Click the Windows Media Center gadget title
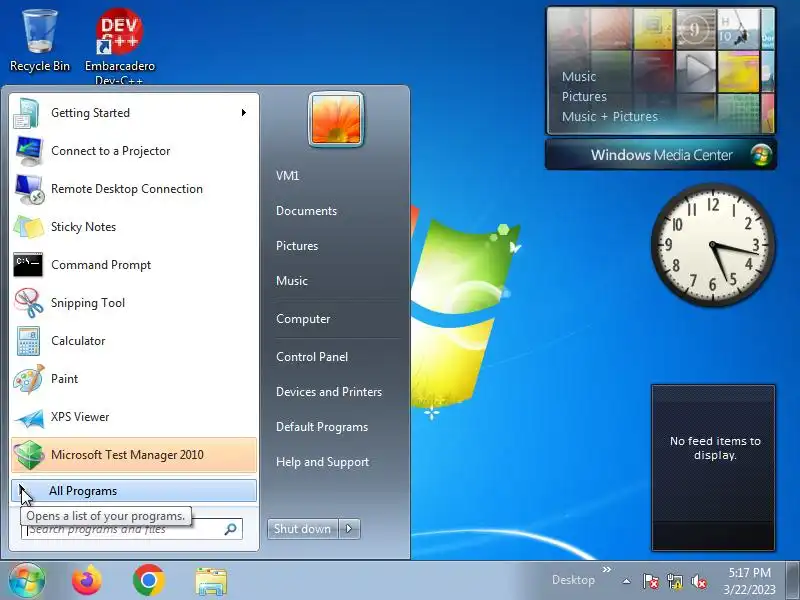Viewport: 800px width, 600px height. pos(661,155)
